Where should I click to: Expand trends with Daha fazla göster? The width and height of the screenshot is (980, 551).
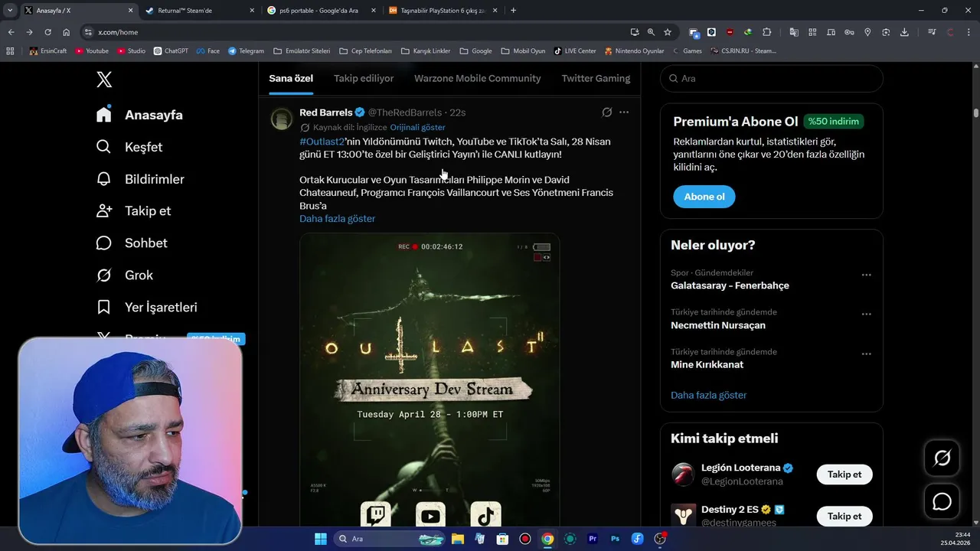tap(708, 395)
